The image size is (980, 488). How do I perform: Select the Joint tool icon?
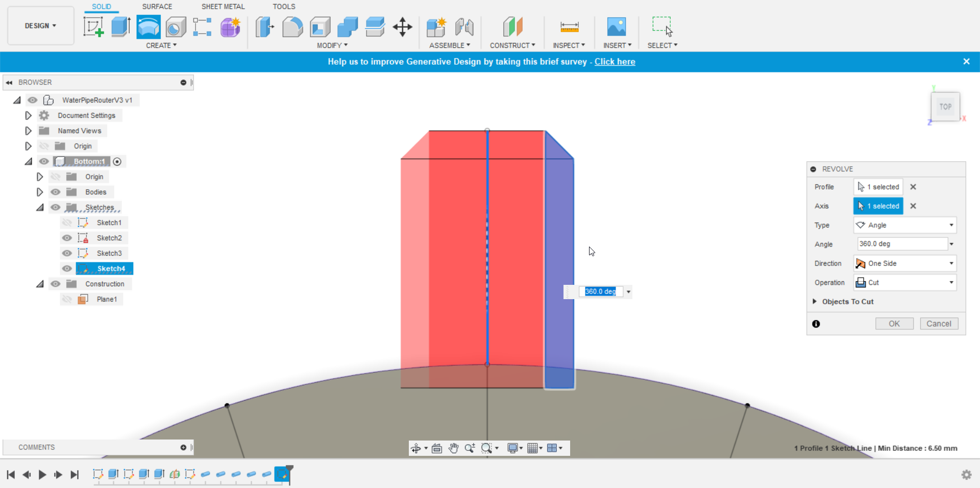coord(464,27)
